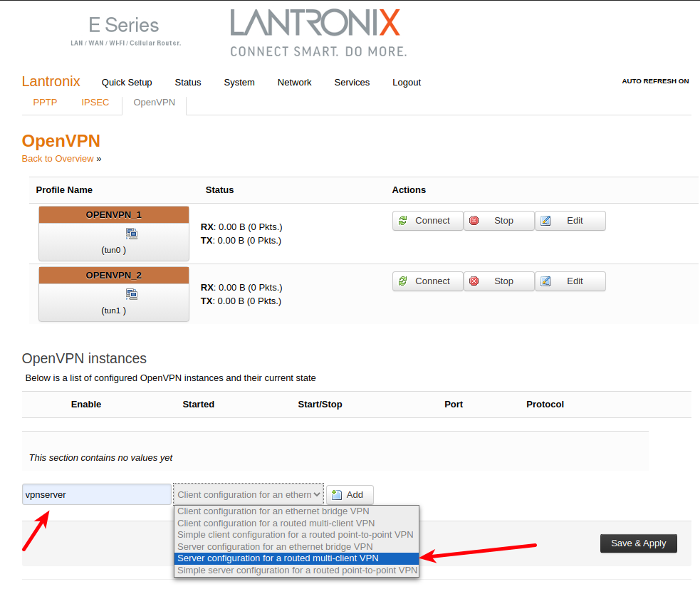Switch to the IPSEC tab
700x589 pixels.
[x=95, y=103]
